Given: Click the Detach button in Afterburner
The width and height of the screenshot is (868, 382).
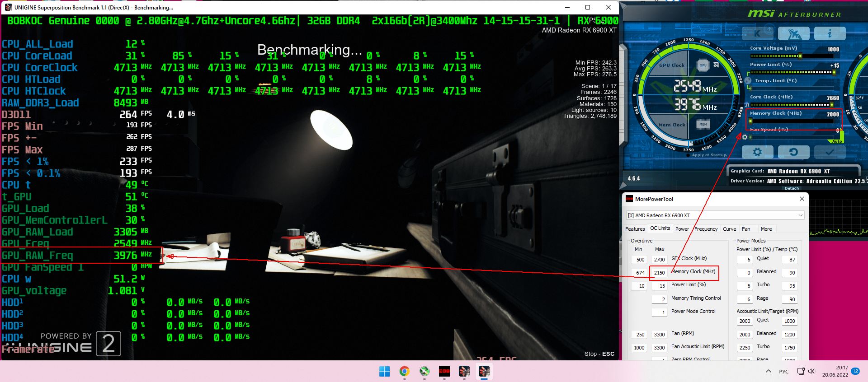Looking at the screenshot, I should click(x=792, y=188).
